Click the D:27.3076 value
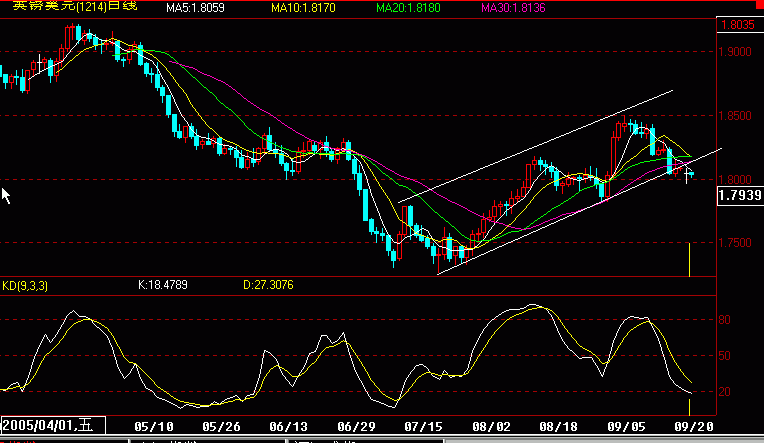Screen dimensions: 764x443 tap(268, 285)
